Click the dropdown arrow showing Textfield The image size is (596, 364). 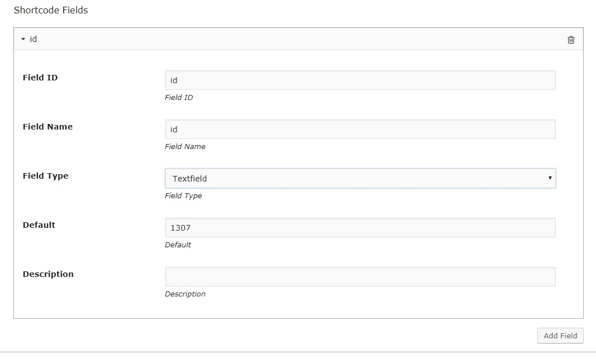550,178
